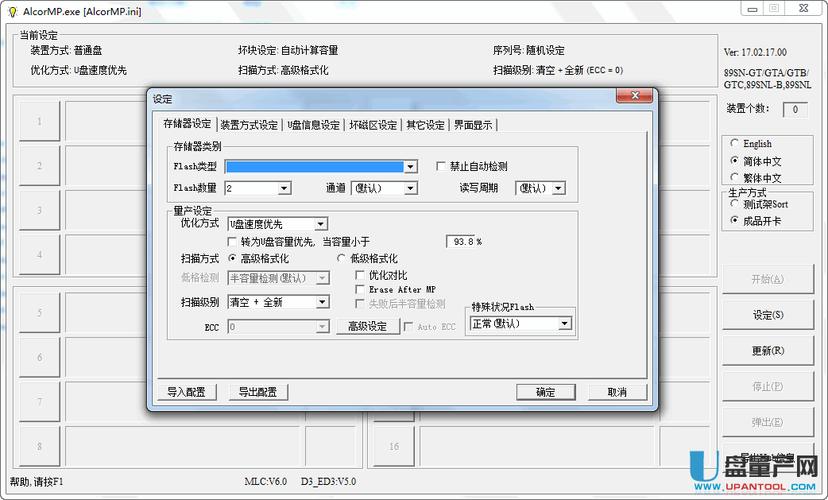
Task: Minimize the AlcorMP main window
Action: click(x=752, y=8)
